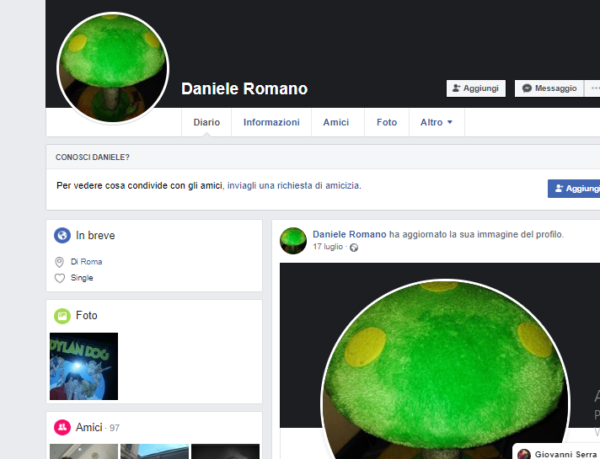
Task: Open the Giovanni Serra chat tab
Action: pos(560,453)
